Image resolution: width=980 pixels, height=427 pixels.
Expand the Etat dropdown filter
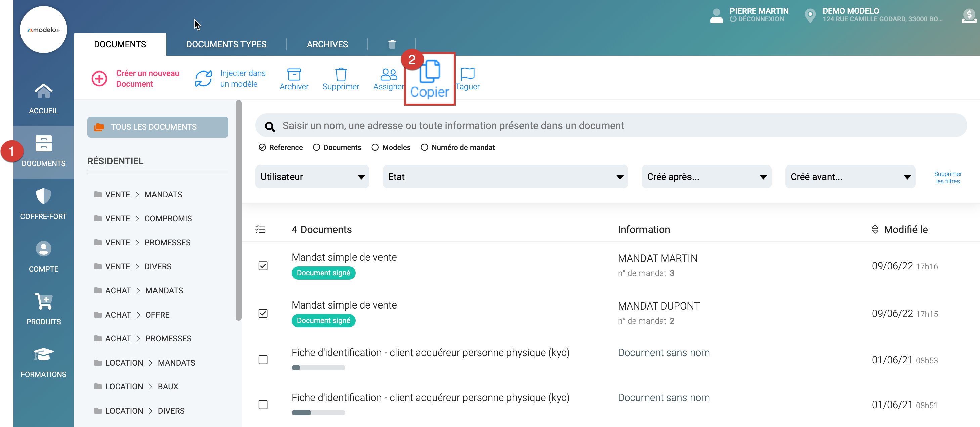pos(505,177)
